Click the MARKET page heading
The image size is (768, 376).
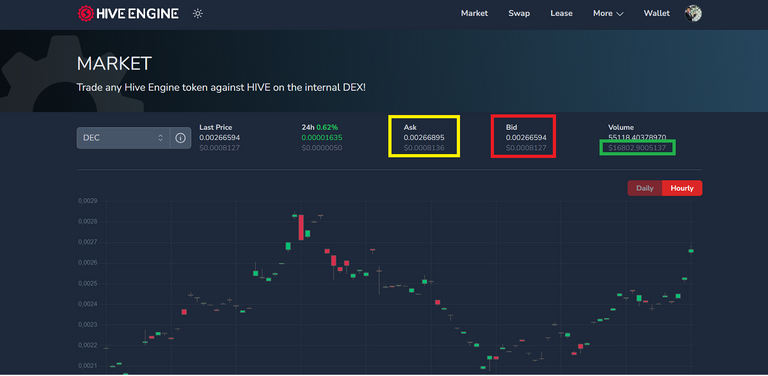point(114,64)
